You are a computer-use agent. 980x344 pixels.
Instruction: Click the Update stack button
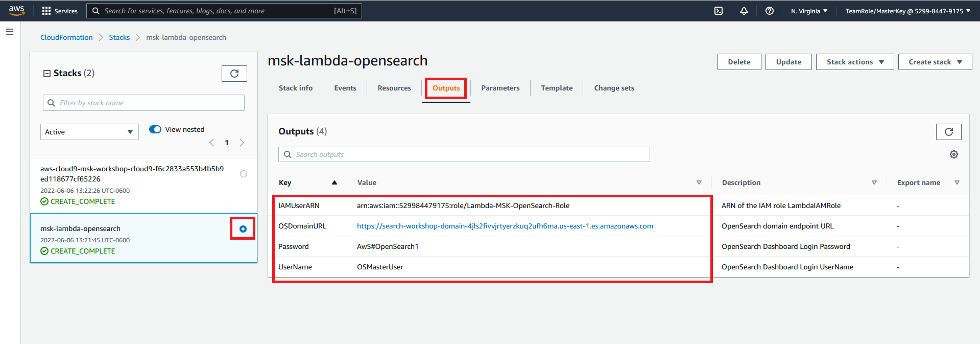click(x=788, y=62)
